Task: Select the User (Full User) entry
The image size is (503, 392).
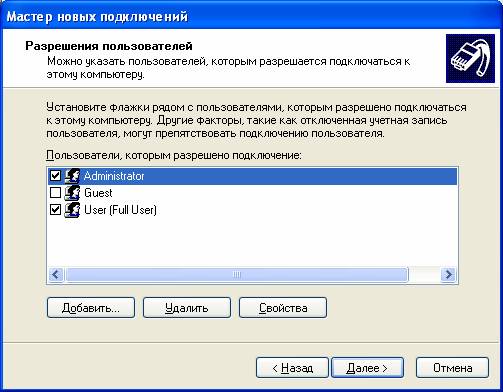Action: 120,210
